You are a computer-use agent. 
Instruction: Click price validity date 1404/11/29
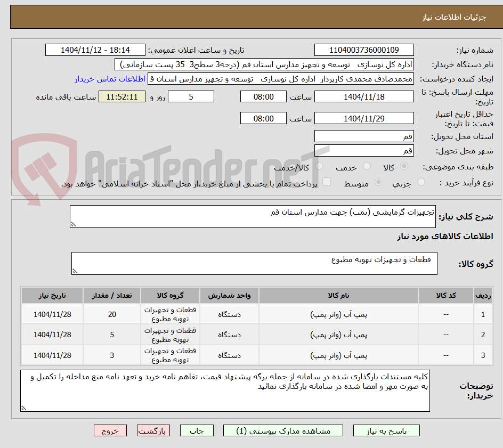pyautogui.click(x=364, y=118)
